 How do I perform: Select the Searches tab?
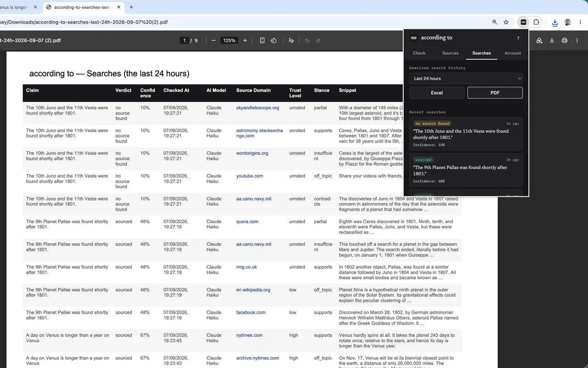point(481,53)
